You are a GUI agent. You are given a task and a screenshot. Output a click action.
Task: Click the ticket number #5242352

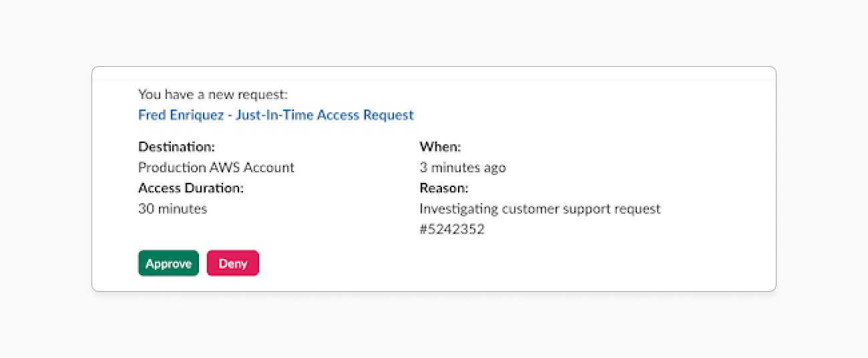451,229
